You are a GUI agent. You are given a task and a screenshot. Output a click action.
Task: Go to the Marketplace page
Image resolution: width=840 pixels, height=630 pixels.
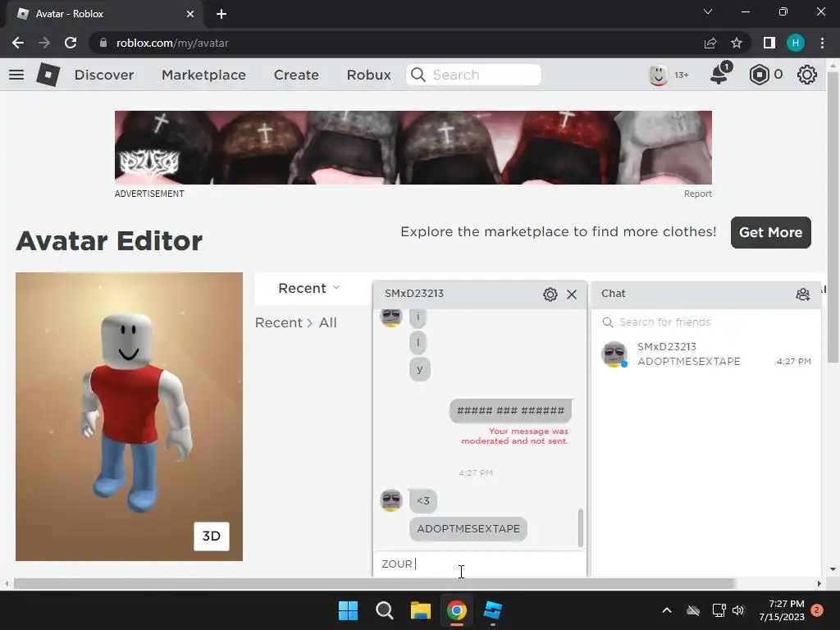click(203, 75)
